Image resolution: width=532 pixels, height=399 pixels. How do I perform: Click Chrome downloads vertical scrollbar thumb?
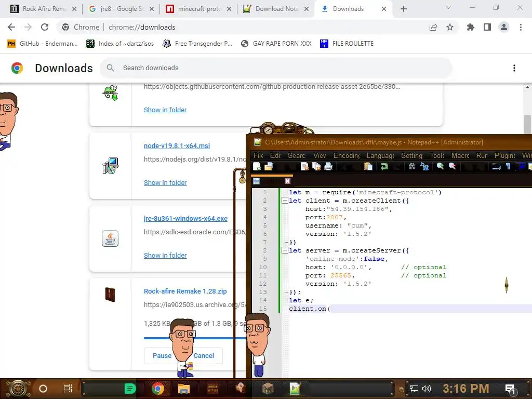click(x=527, y=125)
